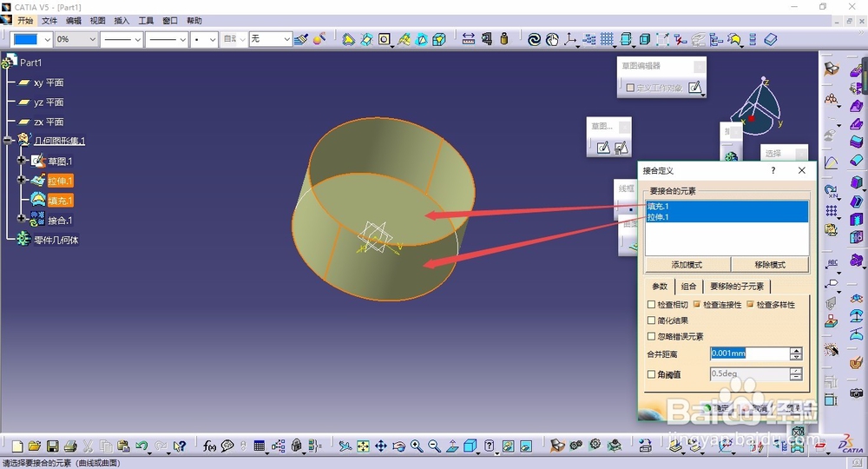This screenshot has width=868, height=469.
Task: Open the point symbol dropdown
Action: coord(212,39)
